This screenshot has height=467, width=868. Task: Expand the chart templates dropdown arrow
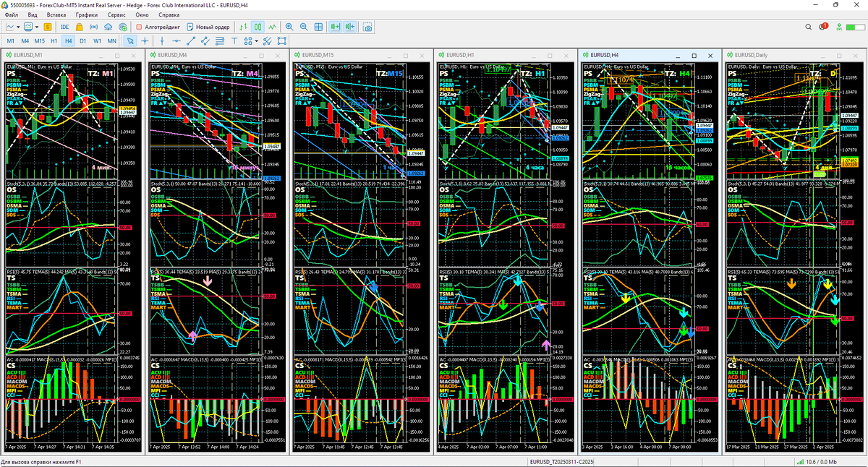(38, 27)
